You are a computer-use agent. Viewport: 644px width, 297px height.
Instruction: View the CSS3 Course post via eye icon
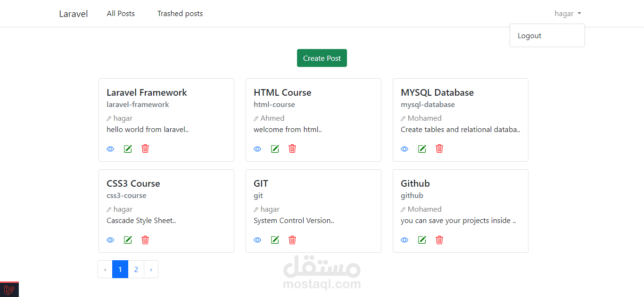[110, 240]
